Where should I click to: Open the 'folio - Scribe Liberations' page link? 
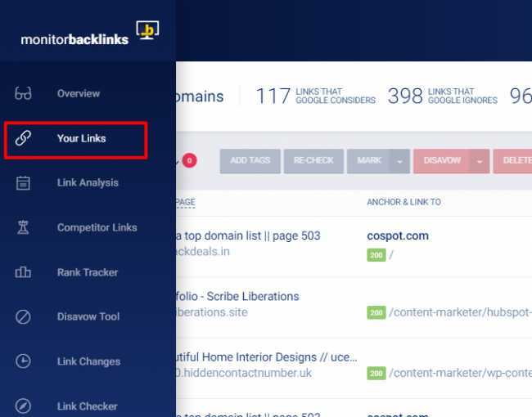(237, 296)
